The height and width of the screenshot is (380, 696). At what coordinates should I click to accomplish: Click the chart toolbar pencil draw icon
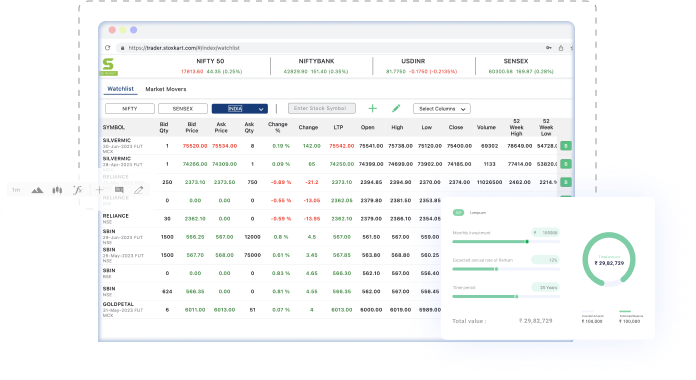click(138, 190)
